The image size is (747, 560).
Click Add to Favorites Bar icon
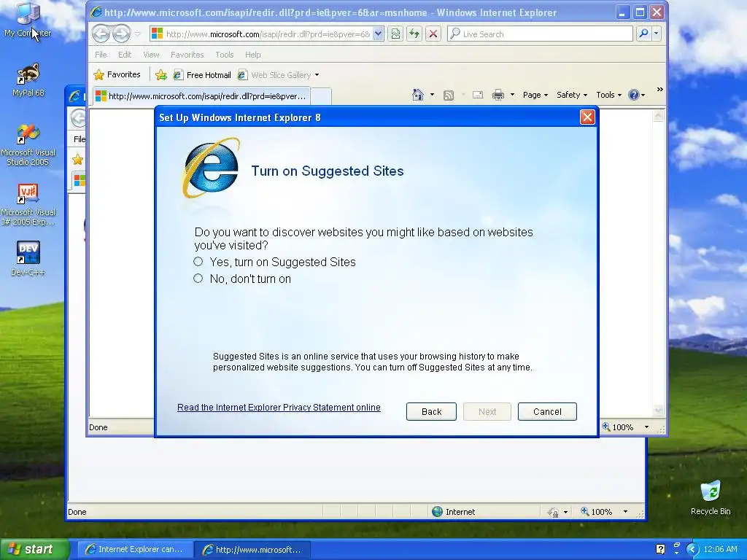pyautogui.click(x=161, y=75)
